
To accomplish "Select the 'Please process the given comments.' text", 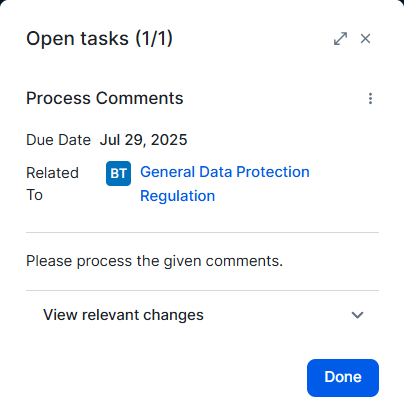I will tap(154, 261).
